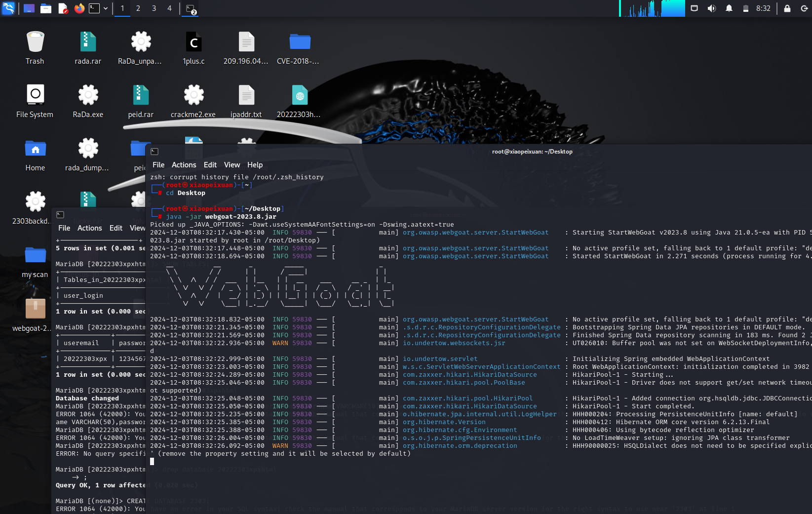Click the MariaDB terminal window icon
812x514 pixels.
60,215
